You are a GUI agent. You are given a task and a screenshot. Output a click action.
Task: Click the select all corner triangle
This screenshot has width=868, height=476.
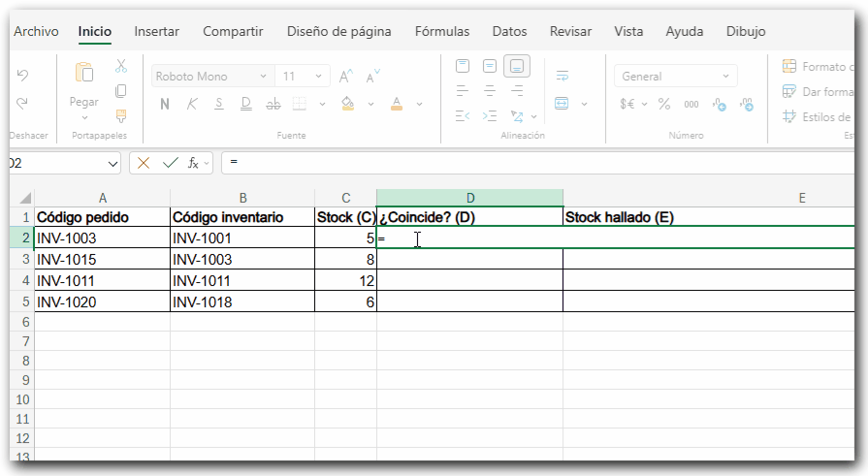(25, 198)
